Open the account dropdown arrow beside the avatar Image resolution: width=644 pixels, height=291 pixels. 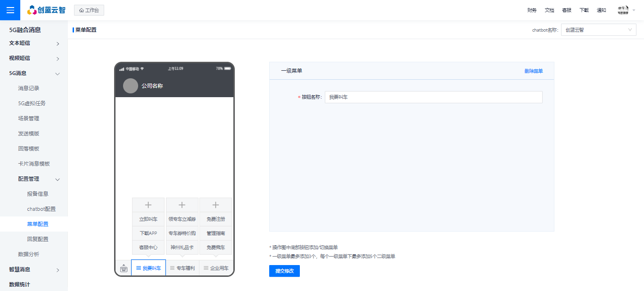634,10
